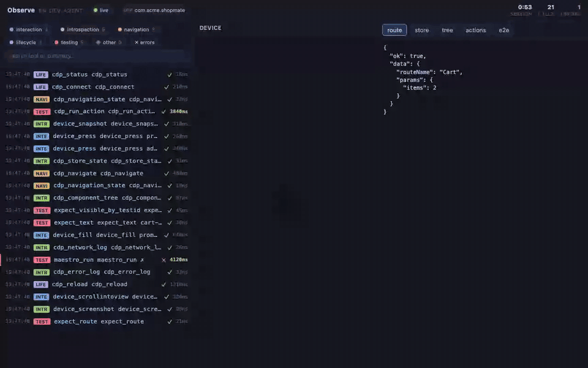Screen dimensions: 588x368
Task: Click the INTR badge on cdp_network_log row
Action: 41,248
